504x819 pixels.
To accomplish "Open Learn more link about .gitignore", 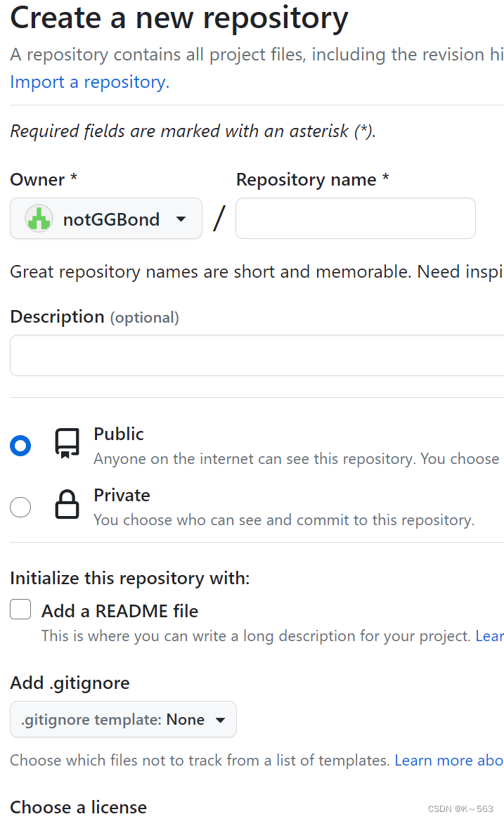I will [449, 760].
